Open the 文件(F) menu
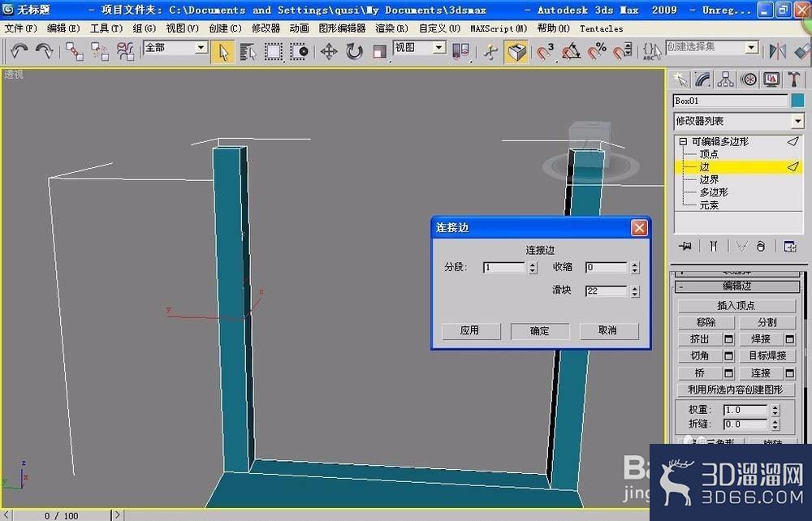The height and width of the screenshot is (521, 812). pyautogui.click(x=20, y=28)
